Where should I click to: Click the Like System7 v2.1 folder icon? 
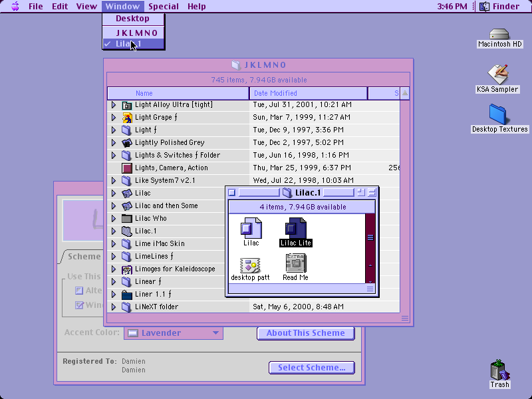click(x=126, y=180)
